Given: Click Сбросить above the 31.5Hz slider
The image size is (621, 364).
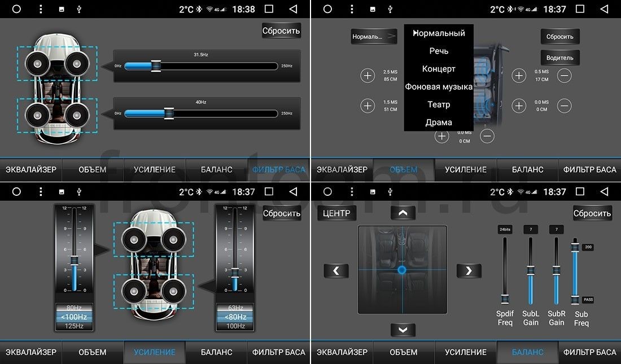Looking at the screenshot, I should (x=281, y=30).
